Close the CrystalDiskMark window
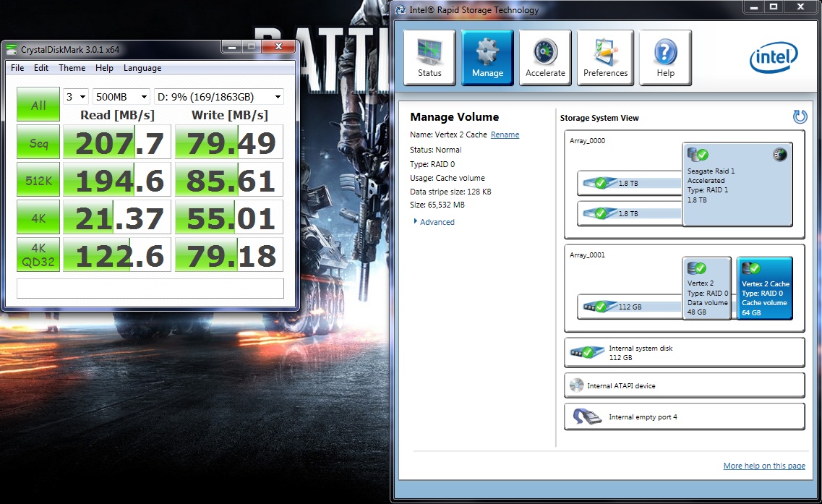 pyautogui.click(x=278, y=47)
